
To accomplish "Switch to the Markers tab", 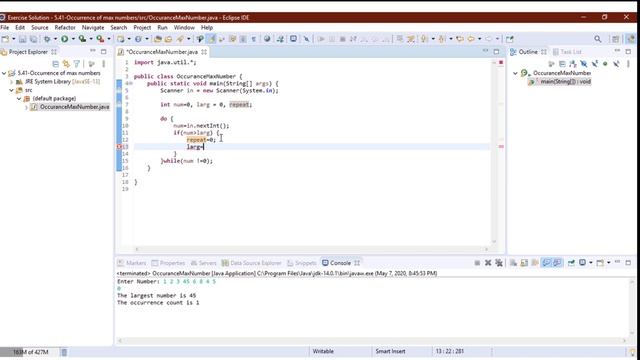I will pos(132,263).
